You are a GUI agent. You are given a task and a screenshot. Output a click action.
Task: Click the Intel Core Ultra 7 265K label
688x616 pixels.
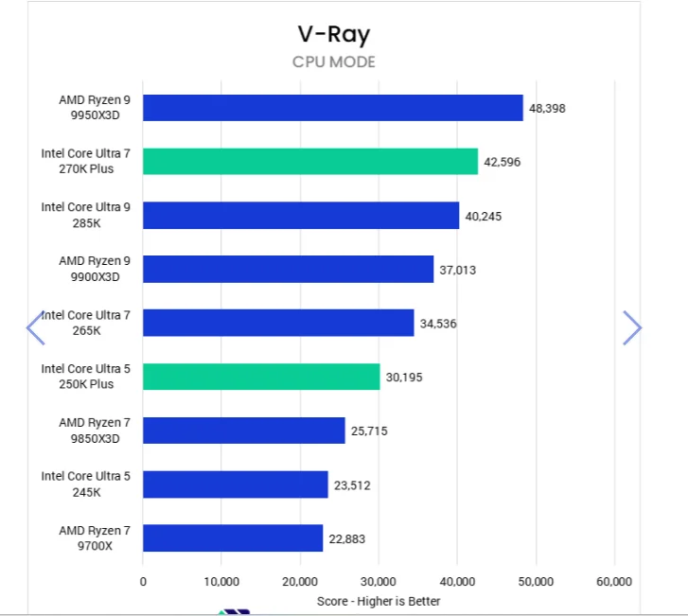[86, 323]
